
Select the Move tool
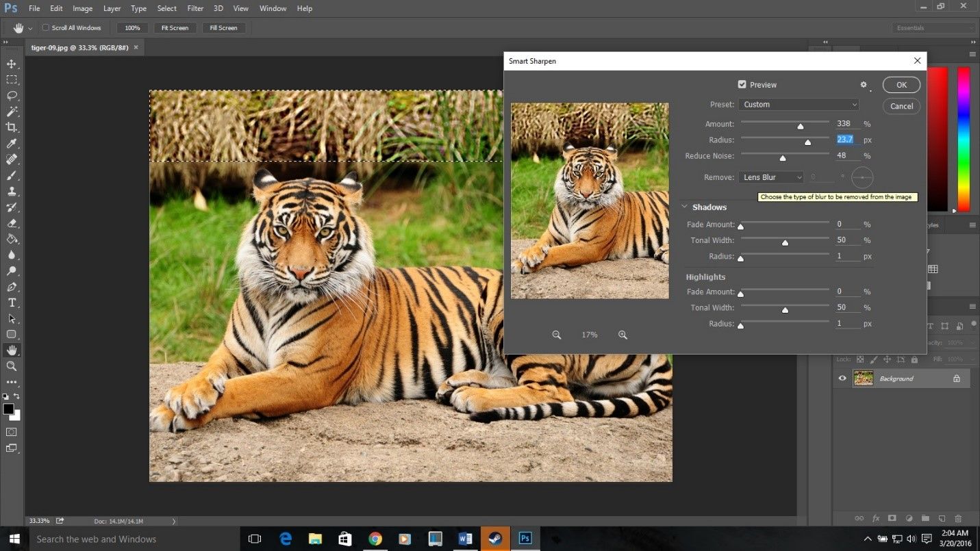coord(10,64)
